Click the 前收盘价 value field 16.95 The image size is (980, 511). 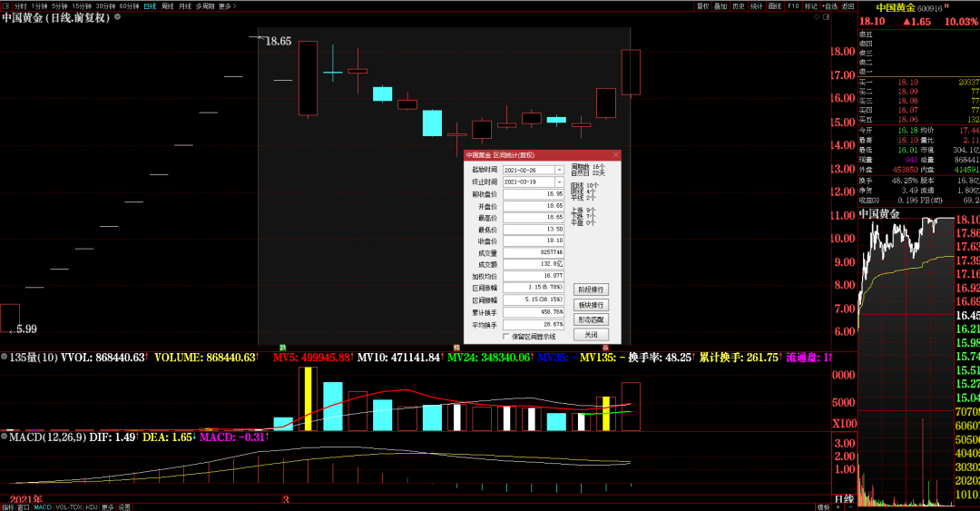point(534,194)
